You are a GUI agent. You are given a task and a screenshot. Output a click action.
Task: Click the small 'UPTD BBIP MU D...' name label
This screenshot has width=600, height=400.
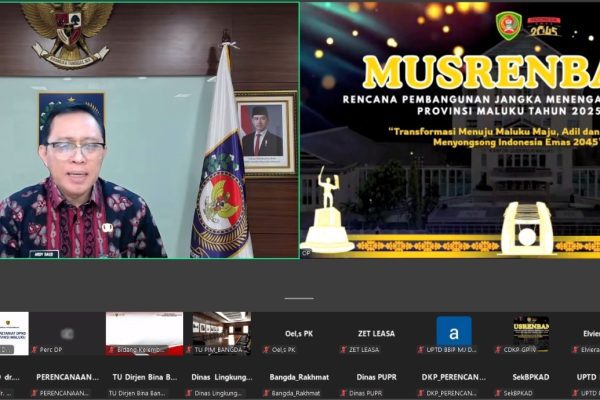[452, 349]
